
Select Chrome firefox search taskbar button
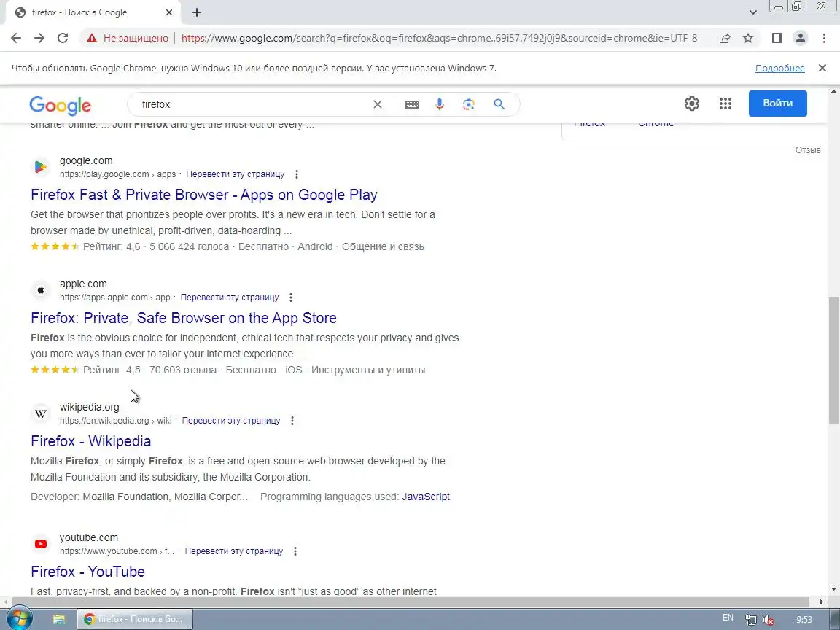coord(135,619)
